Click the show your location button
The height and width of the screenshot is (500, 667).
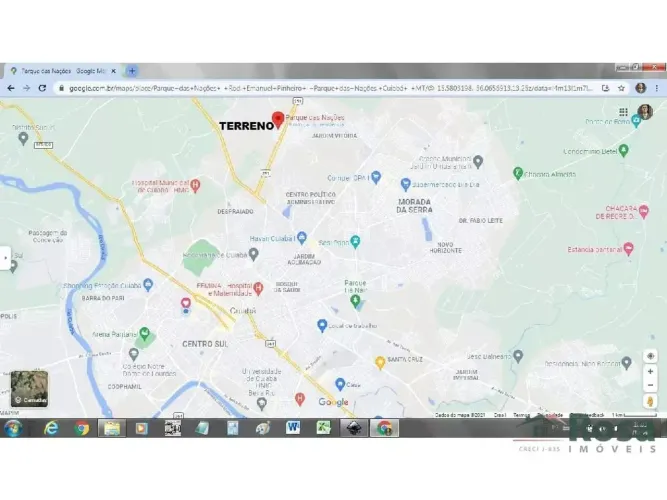point(651,356)
